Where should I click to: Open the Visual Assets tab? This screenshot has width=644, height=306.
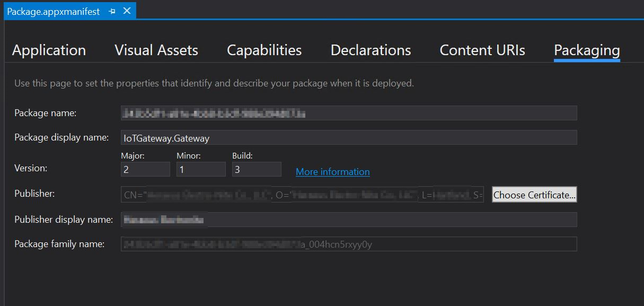pos(156,50)
